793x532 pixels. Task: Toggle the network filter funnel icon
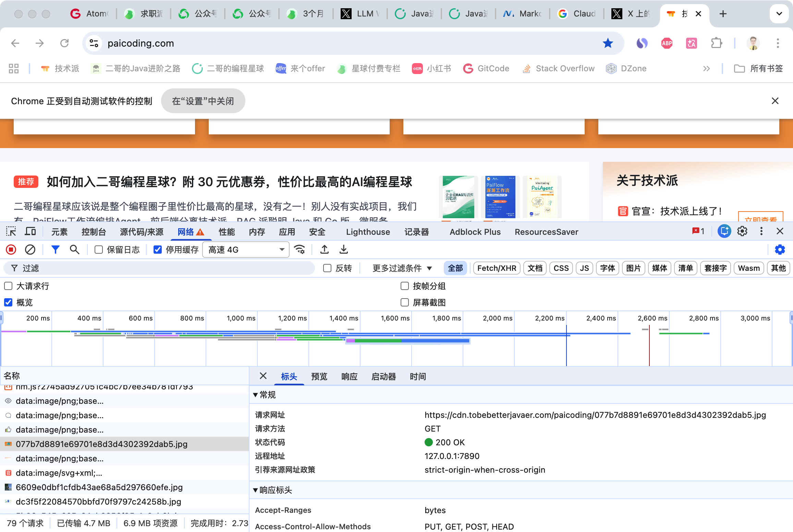55,250
